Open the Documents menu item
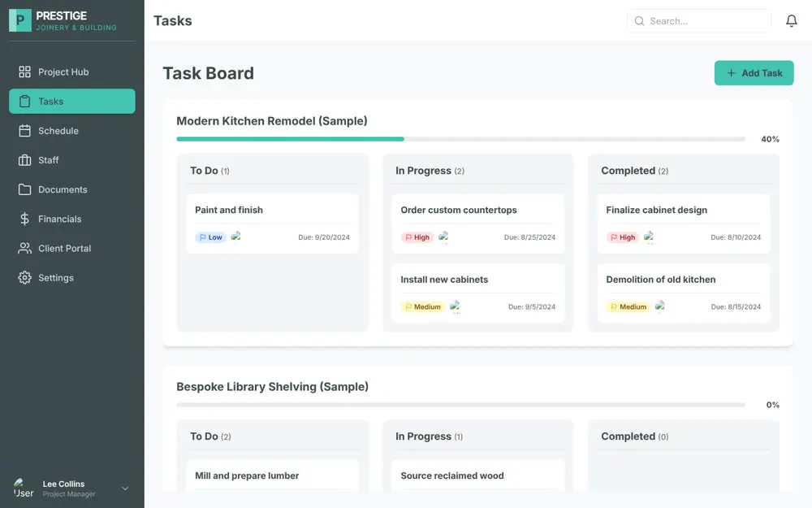The height and width of the screenshot is (508, 812). tap(72, 189)
